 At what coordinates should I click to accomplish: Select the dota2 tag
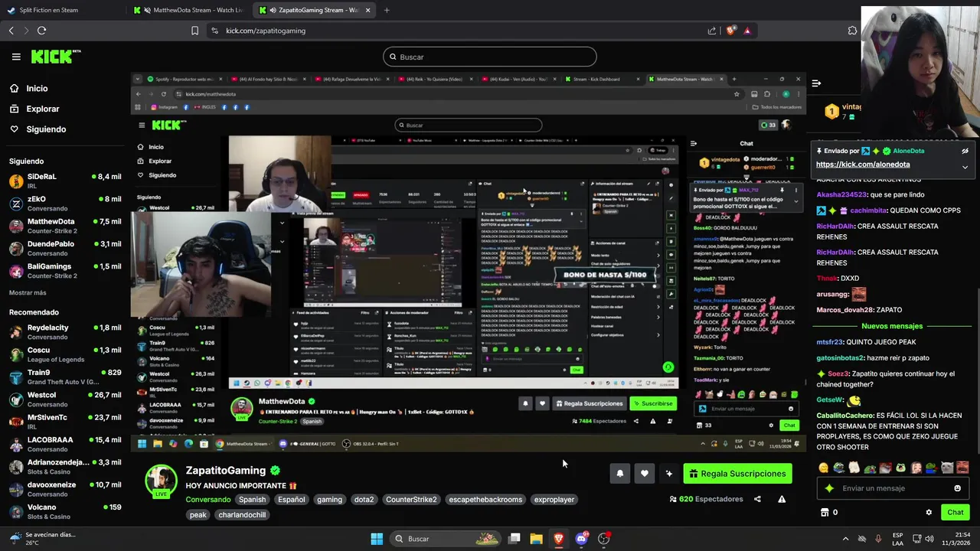tap(364, 500)
